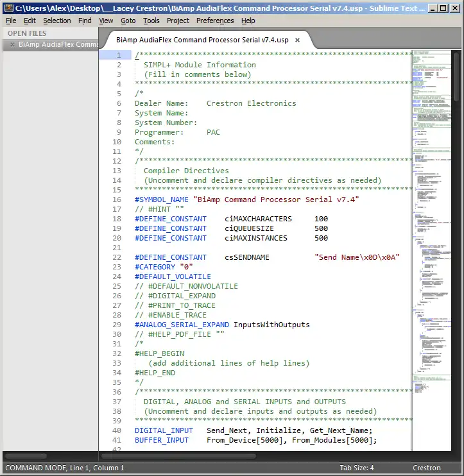Open the File menu
Image resolution: width=464 pixels, height=476 pixels.
[11, 21]
